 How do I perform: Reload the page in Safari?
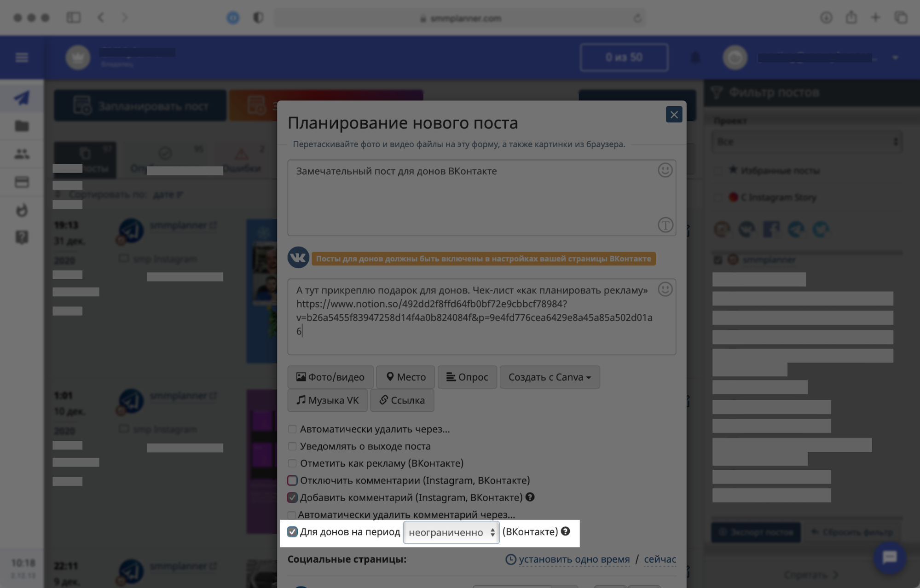coord(637,18)
